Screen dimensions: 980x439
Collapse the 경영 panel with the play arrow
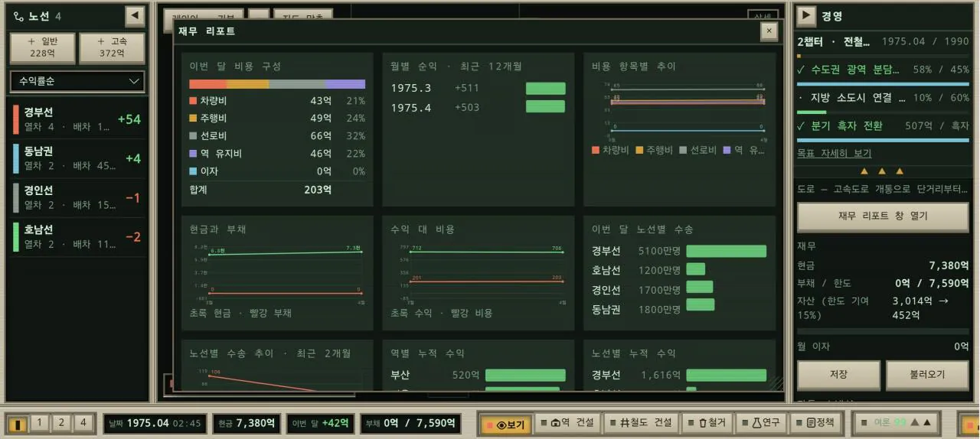[x=807, y=16]
